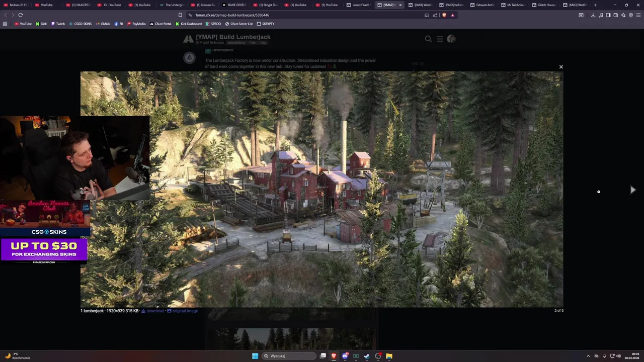Viewport: 644px width, 362px height.
Task: Open the browser hamburger menu
Action: pos(638,15)
